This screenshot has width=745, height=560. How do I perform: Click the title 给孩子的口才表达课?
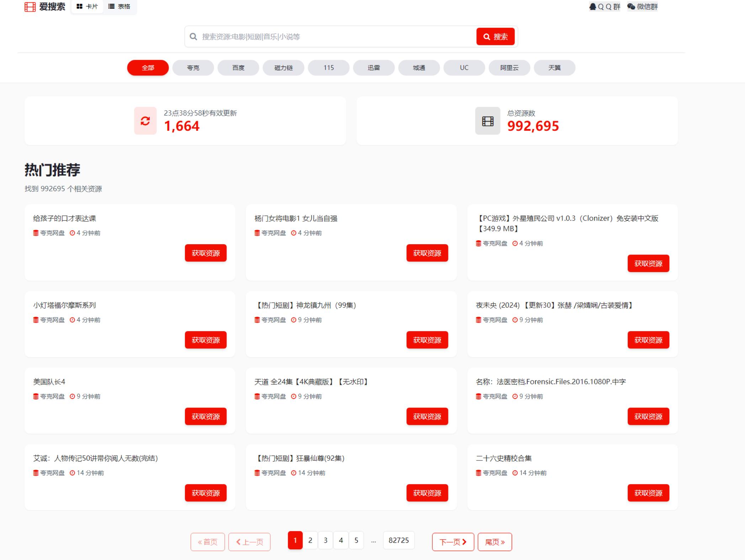pyautogui.click(x=64, y=218)
